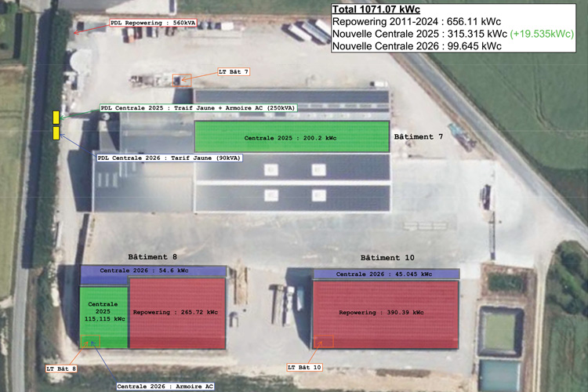Screen dimensions: 588x392
Task: Click the green Centrale 2025 200.2 kWc zone
Action: pos(291,137)
